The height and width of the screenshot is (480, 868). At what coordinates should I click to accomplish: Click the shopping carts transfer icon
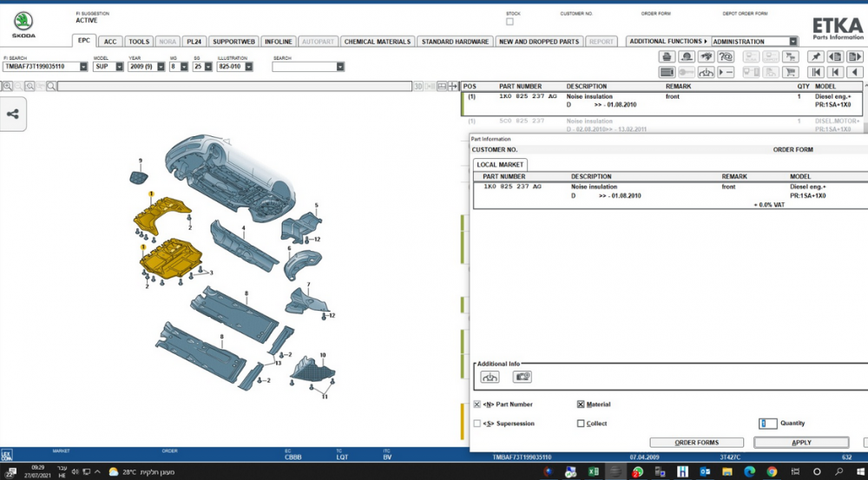tap(791, 56)
